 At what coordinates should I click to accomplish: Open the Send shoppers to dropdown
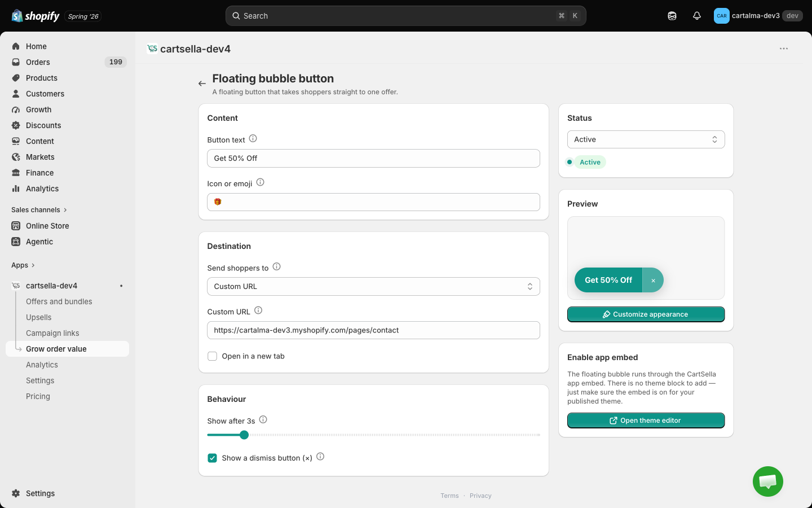click(373, 287)
